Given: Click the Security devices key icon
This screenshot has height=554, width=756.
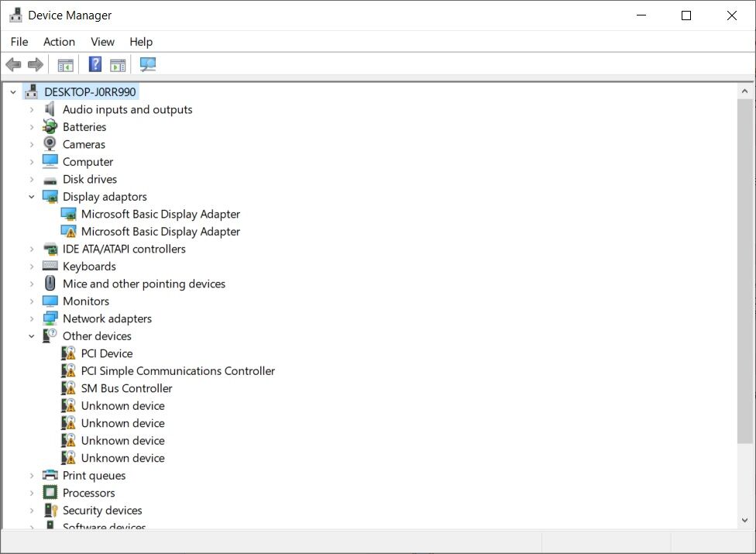Looking at the screenshot, I should coord(50,510).
